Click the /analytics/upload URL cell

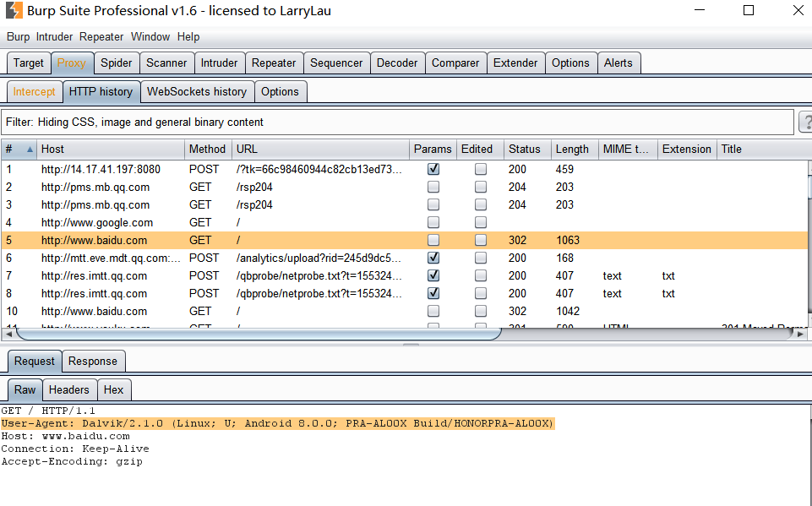(x=319, y=258)
